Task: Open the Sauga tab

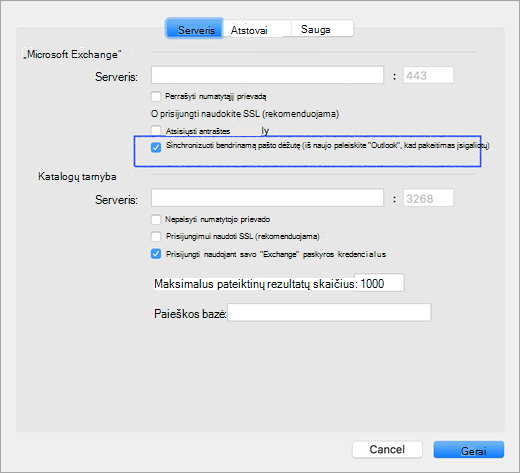Action: 322,29
